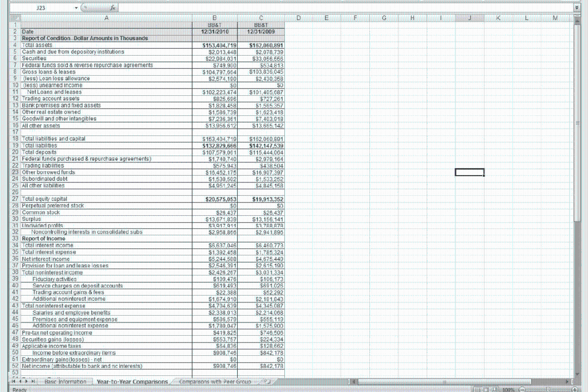Click 'Salaries and employee benefits' label
Image resolution: width=588 pixels, height=392 pixels.
coord(71,313)
